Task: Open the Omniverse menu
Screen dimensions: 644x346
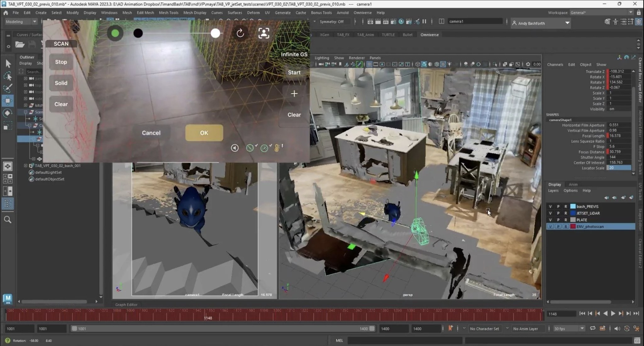Action: [362, 13]
